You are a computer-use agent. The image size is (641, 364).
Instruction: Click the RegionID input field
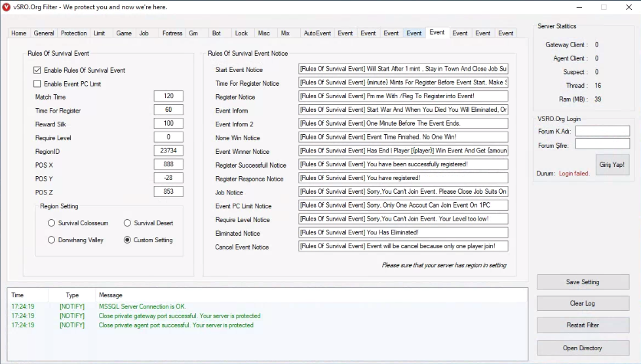(168, 151)
